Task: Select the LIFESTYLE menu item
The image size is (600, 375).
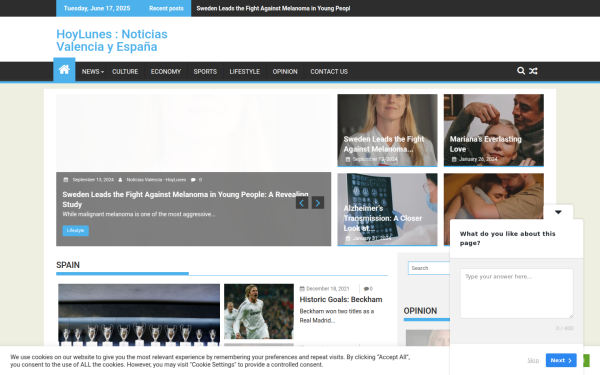Action: pyautogui.click(x=245, y=72)
